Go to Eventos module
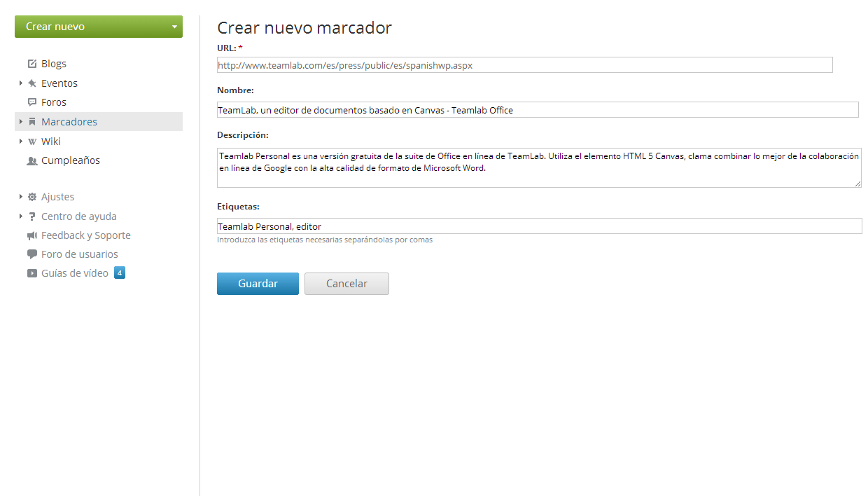This screenshot has width=868, height=496. pos(59,83)
